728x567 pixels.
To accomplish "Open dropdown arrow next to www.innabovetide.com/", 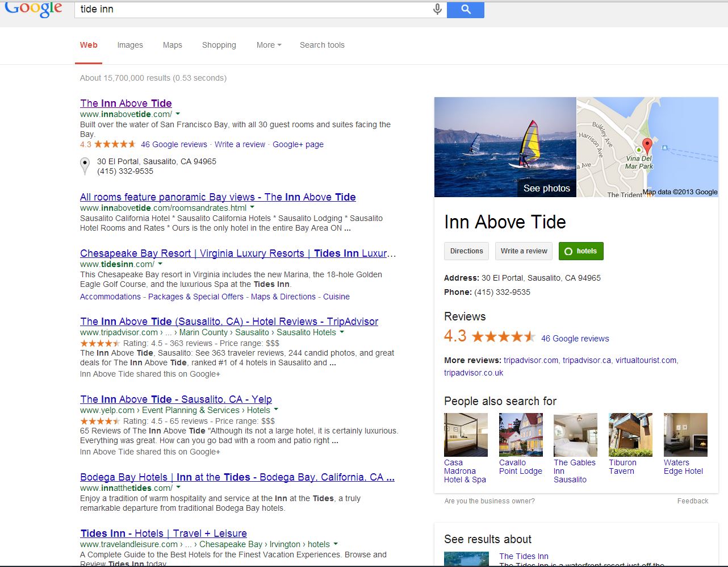I will [x=178, y=114].
